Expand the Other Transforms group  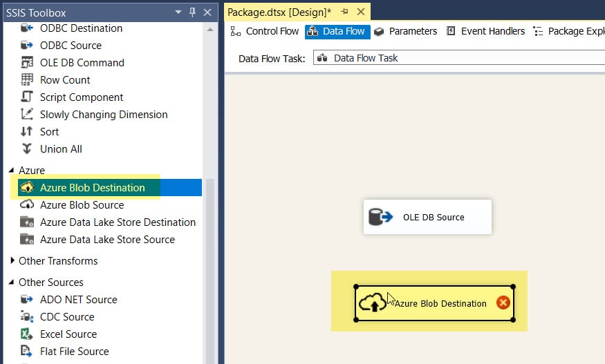pos(12,260)
